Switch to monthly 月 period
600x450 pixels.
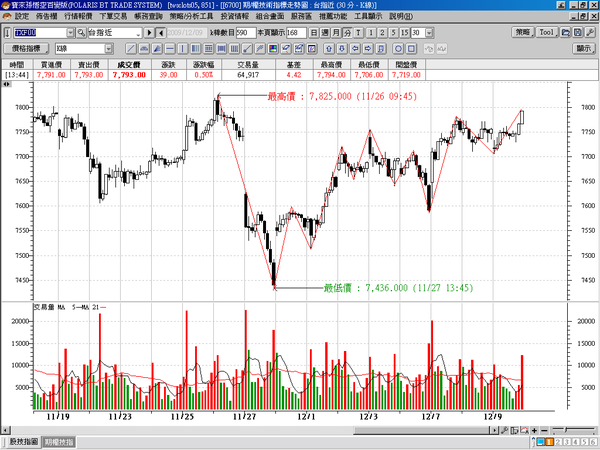point(336,33)
